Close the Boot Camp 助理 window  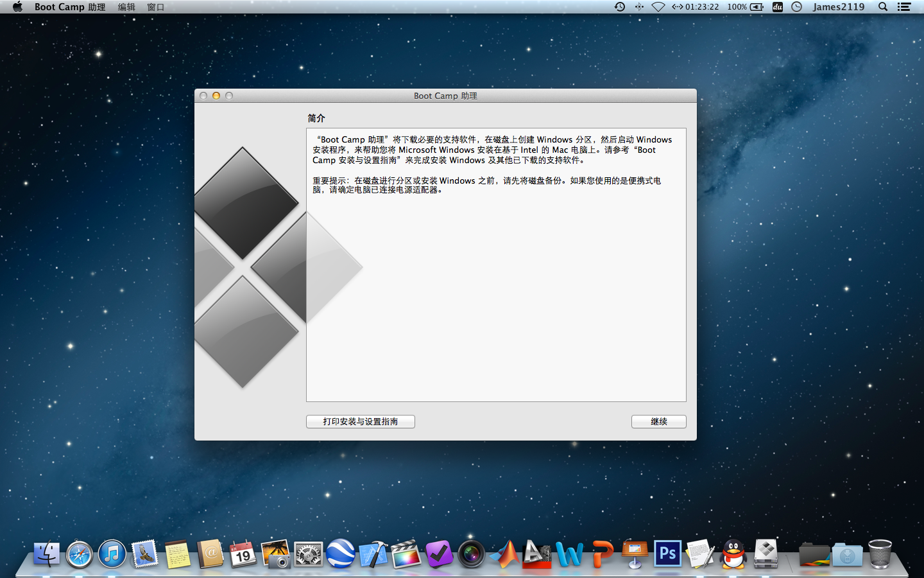point(203,96)
